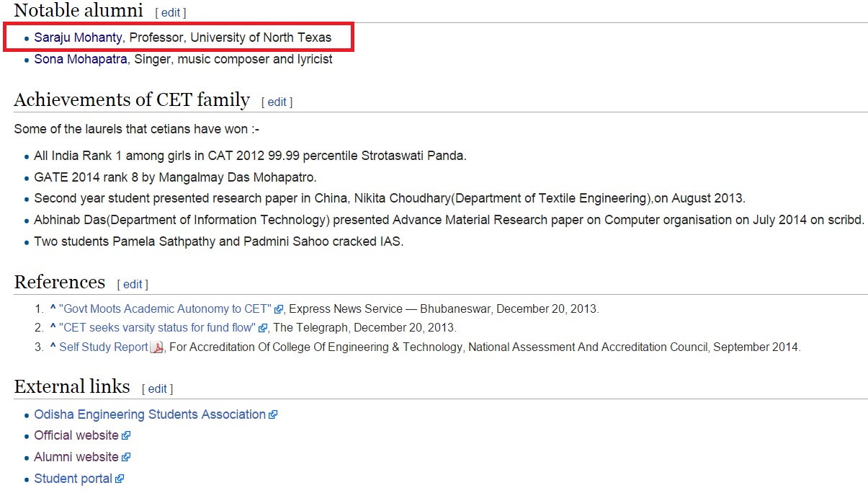The height and width of the screenshot is (493, 868).
Task: Jump back via caret of reference 2
Action: pos(53,327)
